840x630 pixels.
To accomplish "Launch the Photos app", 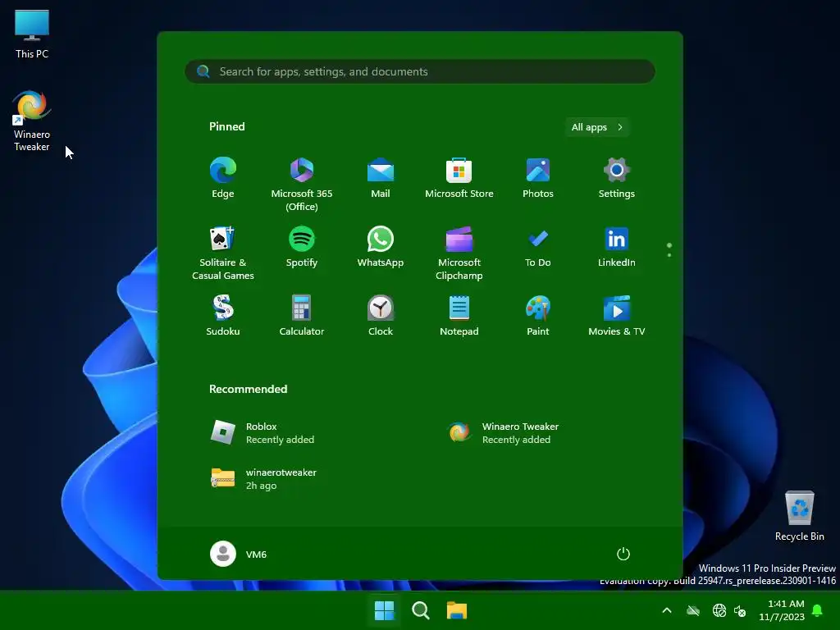I will tap(538, 178).
